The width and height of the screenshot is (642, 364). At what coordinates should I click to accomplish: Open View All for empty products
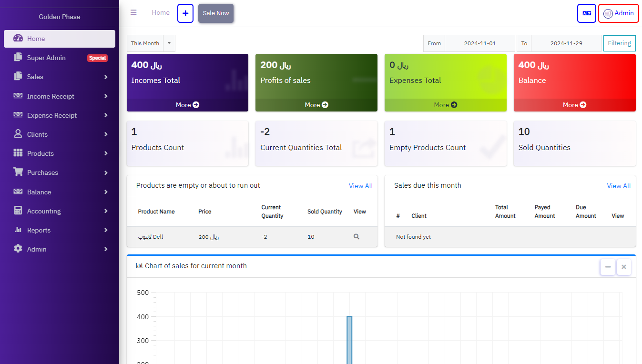[x=361, y=186]
